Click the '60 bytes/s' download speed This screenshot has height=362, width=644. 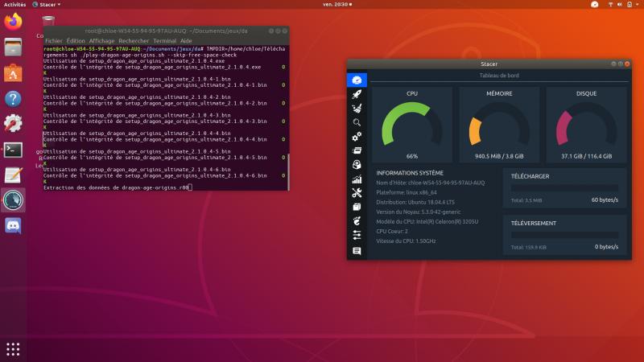pos(605,200)
